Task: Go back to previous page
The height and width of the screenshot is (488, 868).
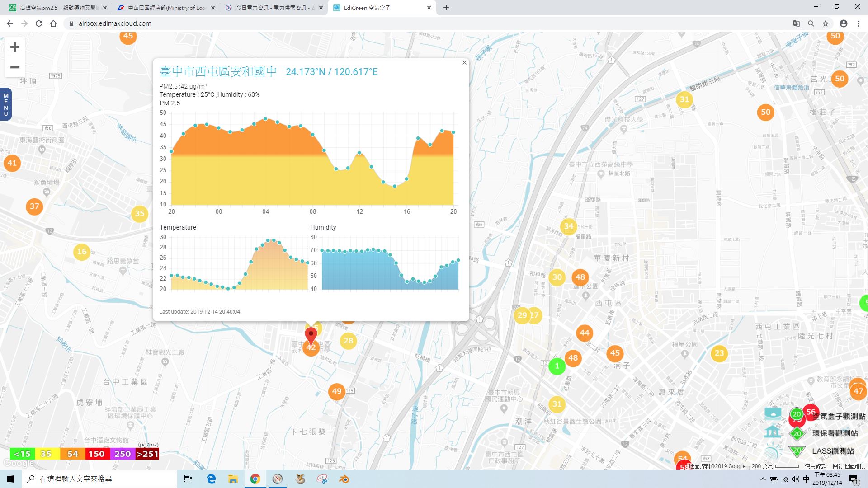Action: click(x=10, y=23)
